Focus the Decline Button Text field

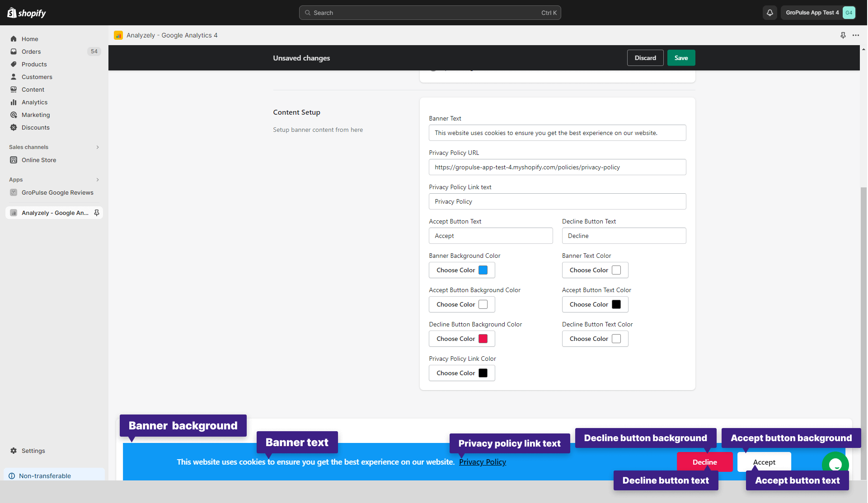click(624, 236)
